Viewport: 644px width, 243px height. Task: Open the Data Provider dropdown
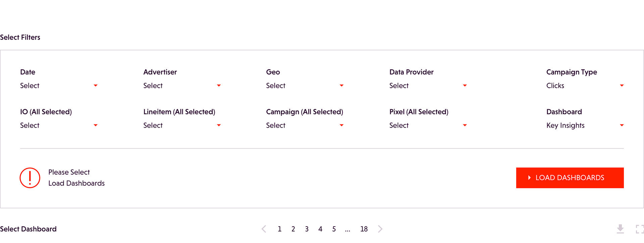point(428,86)
